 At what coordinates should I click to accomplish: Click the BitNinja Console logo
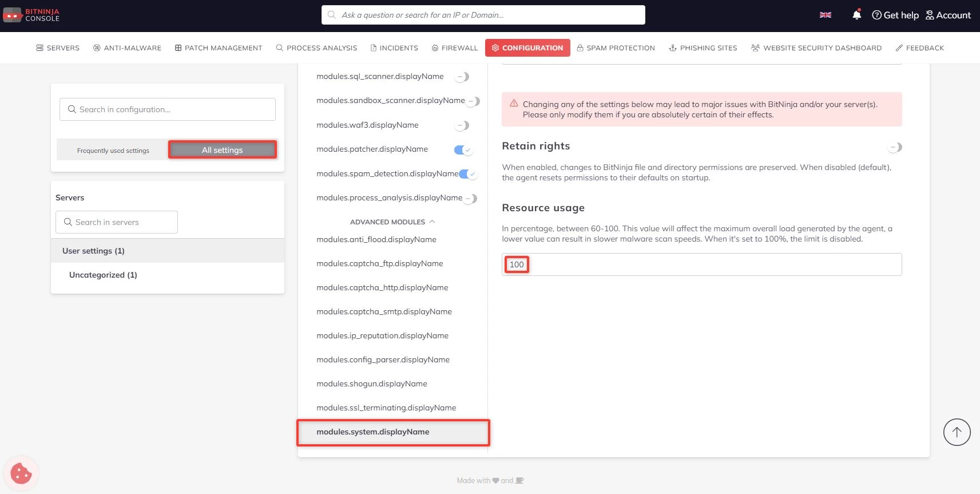pyautogui.click(x=31, y=15)
